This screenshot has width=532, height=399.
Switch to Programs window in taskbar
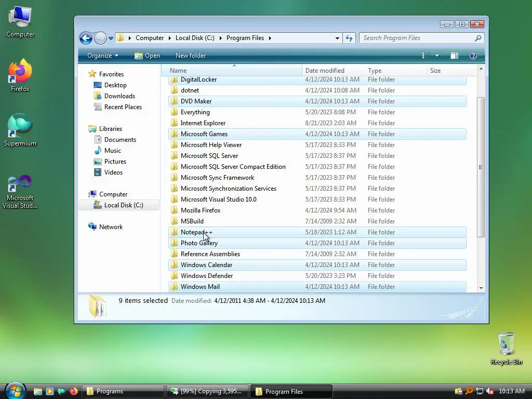click(123, 391)
